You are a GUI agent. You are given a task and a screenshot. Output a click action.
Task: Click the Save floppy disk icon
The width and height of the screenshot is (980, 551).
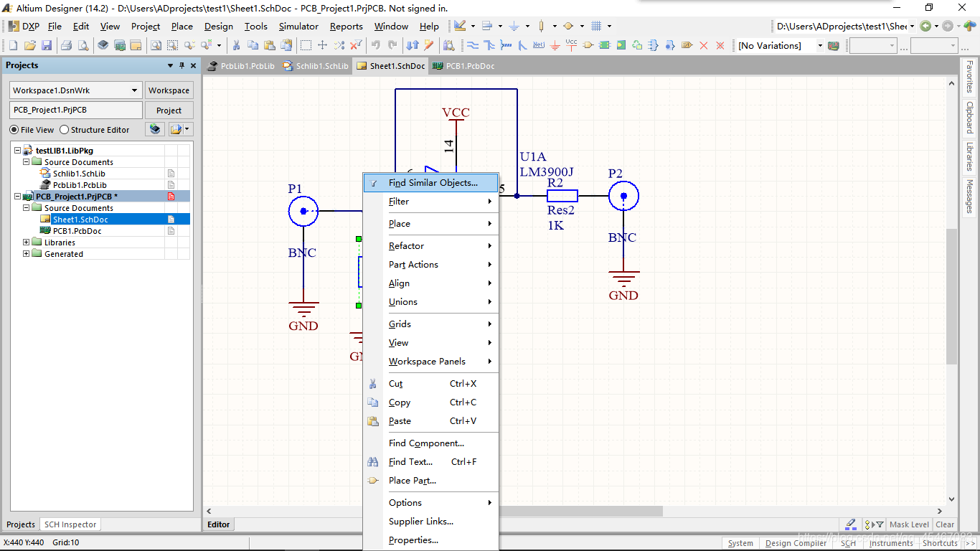point(47,45)
